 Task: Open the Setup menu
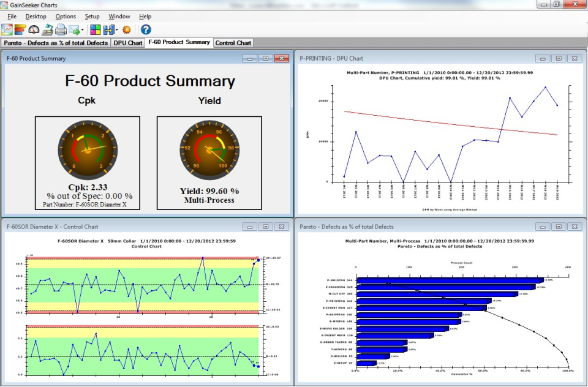(x=92, y=17)
